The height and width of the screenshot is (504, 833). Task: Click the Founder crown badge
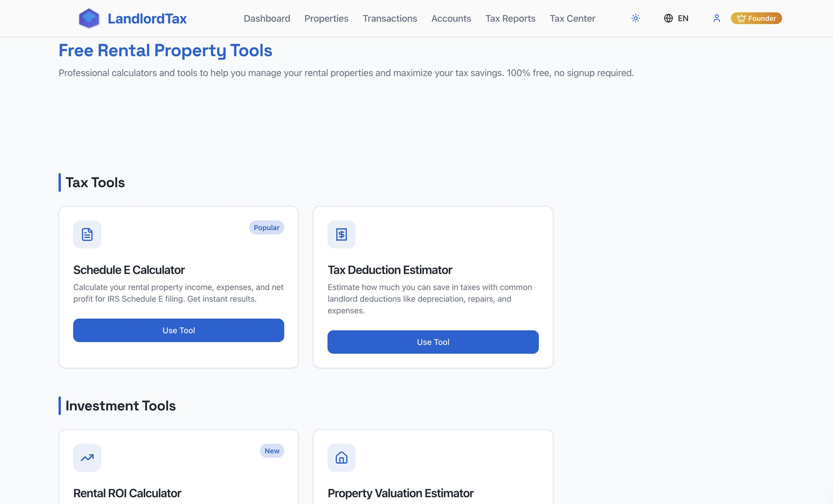coord(756,18)
